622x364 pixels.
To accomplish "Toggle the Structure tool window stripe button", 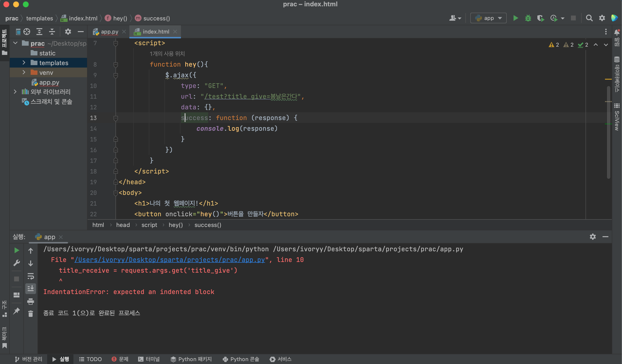I will tap(4, 309).
